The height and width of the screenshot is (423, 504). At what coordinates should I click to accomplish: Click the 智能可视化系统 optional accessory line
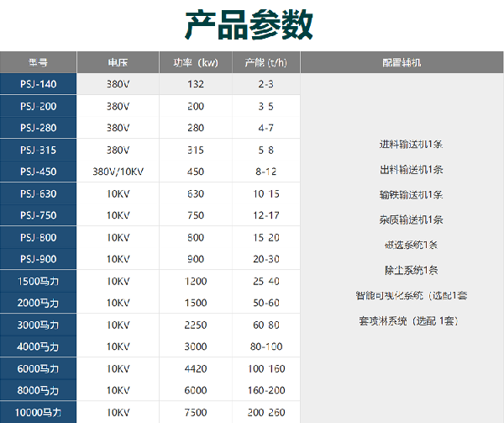pyautogui.click(x=411, y=295)
